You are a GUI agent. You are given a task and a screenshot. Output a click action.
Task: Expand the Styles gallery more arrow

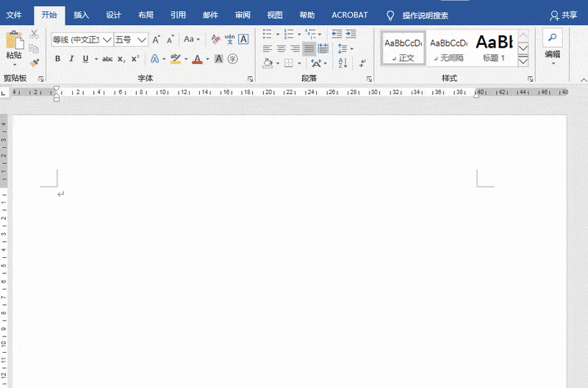pyautogui.click(x=523, y=61)
